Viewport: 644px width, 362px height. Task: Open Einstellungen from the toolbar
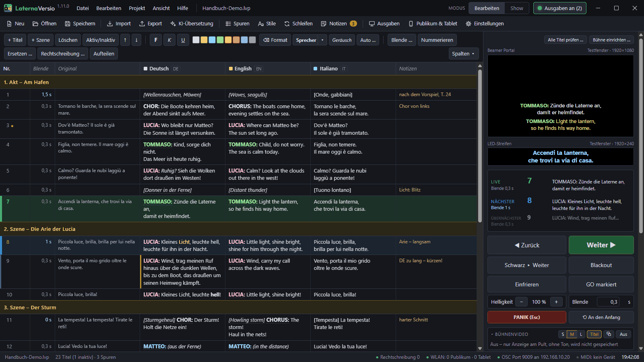coord(485,24)
